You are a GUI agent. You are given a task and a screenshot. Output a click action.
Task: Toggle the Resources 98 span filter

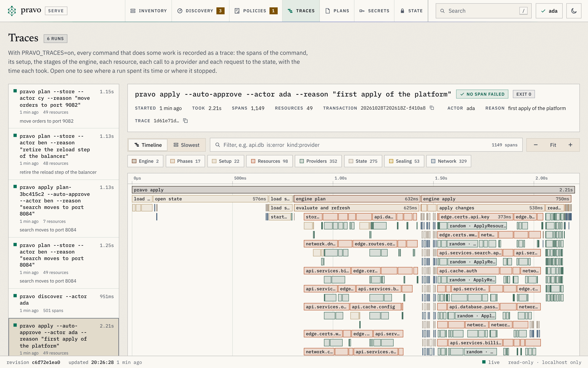pos(269,161)
